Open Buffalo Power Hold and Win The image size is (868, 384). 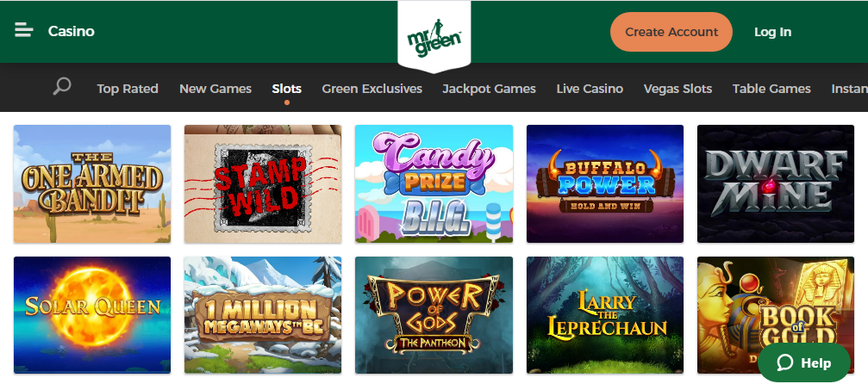605,183
